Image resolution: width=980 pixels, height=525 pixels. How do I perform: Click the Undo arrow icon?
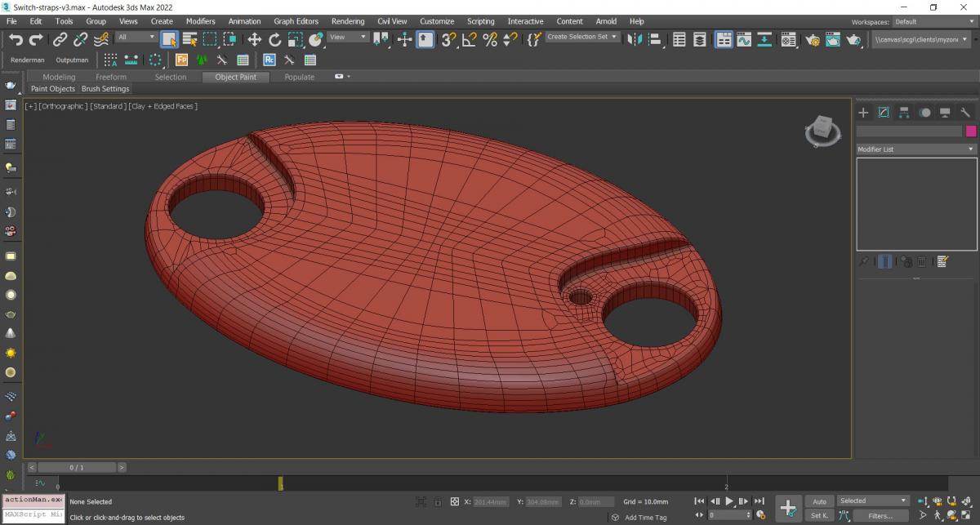point(16,39)
